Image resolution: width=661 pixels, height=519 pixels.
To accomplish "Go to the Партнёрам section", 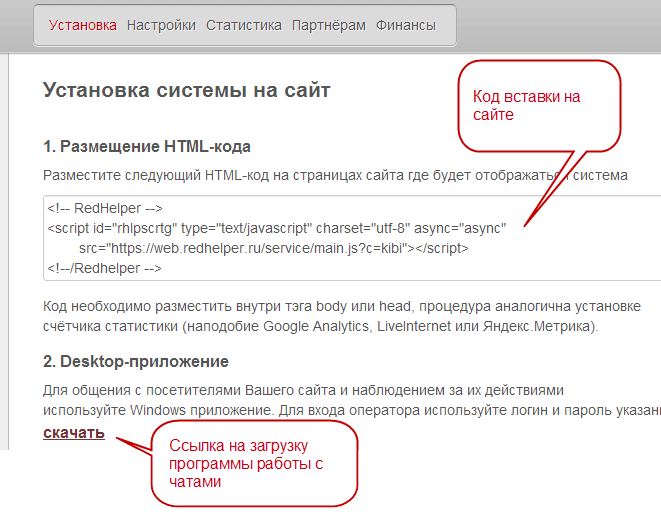I will coord(329,25).
